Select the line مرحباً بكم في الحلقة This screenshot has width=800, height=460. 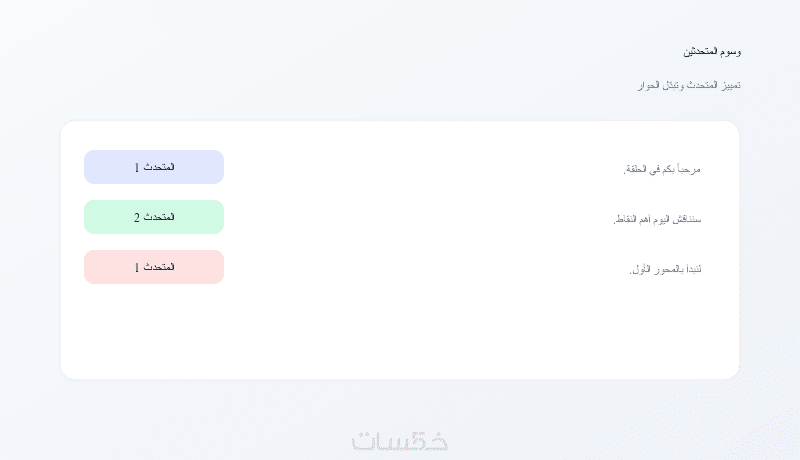[662, 169]
